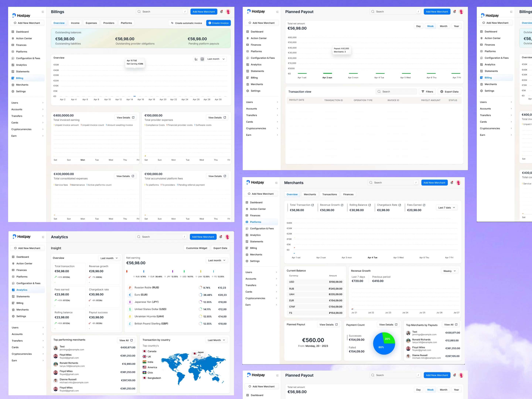Switch Billings Overview to line chart view icon
Viewport: 532px width, 399px height.
coord(196,59)
